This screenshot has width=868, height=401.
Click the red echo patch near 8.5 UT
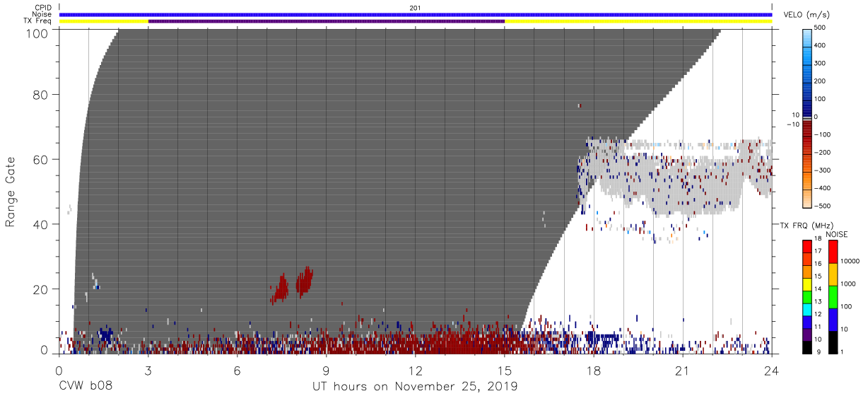click(305, 281)
